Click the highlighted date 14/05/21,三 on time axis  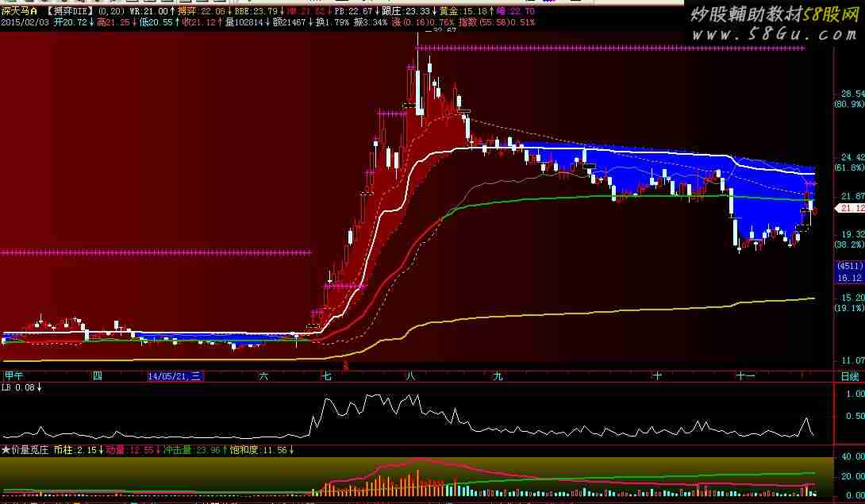pyautogui.click(x=175, y=376)
